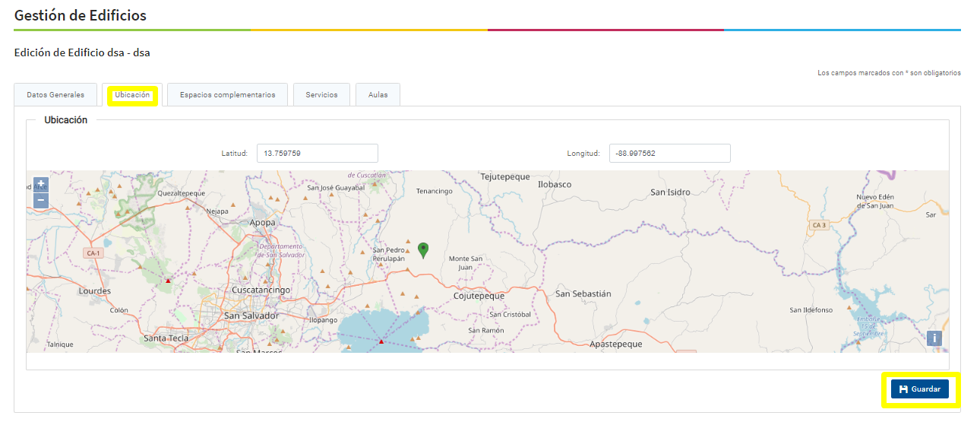Image resolution: width=980 pixels, height=422 pixels.
Task: Open the Aulas tab
Action: click(x=378, y=95)
